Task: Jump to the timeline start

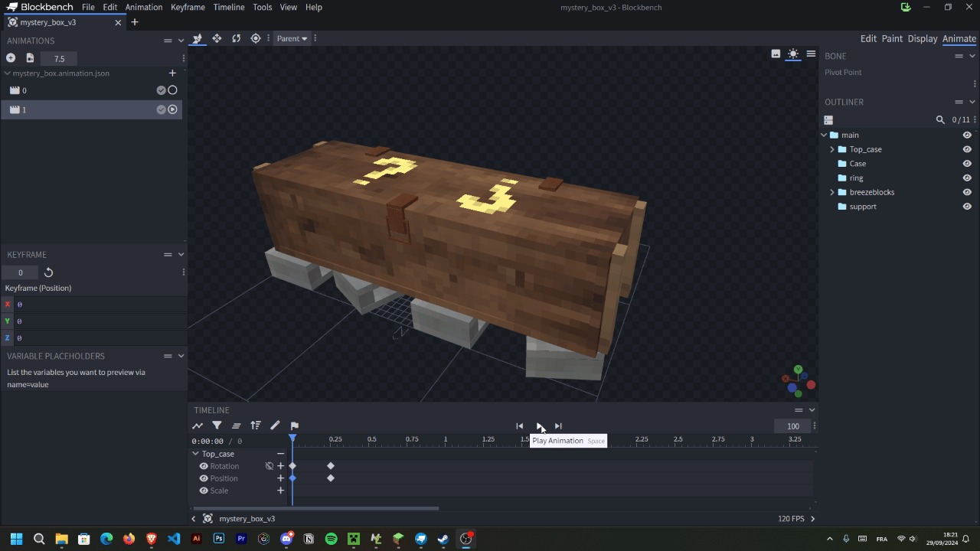Action: pyautogui.click(x=520, y=426)
